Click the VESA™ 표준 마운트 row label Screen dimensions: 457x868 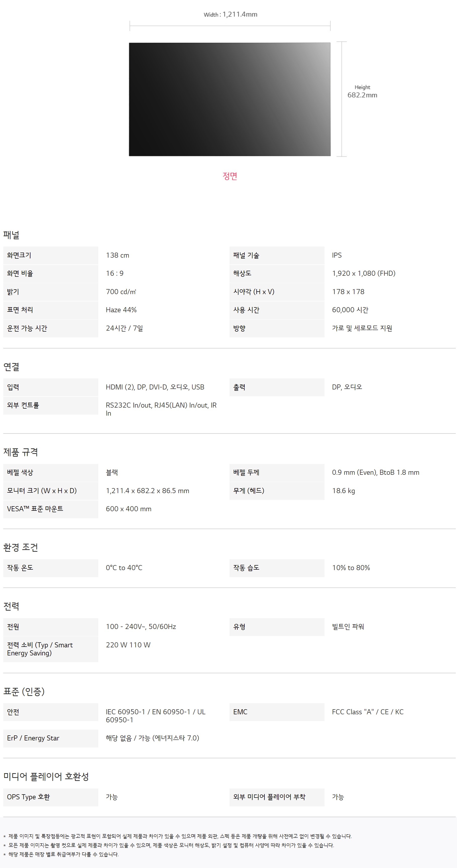pyautogui.click(x=35, y=509)
